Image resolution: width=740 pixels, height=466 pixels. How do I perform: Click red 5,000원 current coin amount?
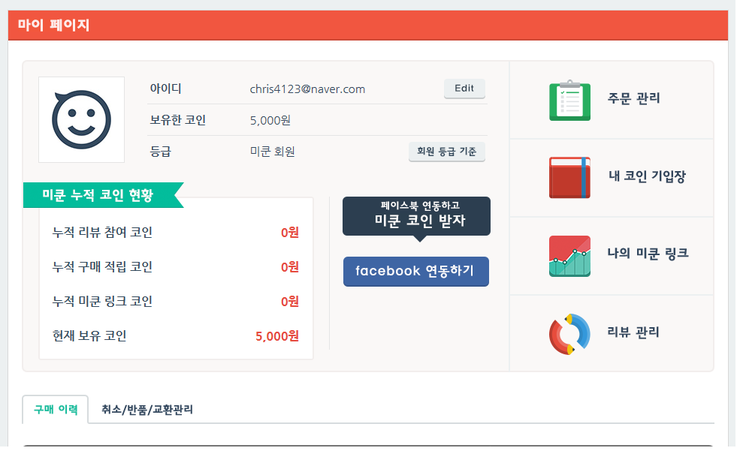click(277, 336)
